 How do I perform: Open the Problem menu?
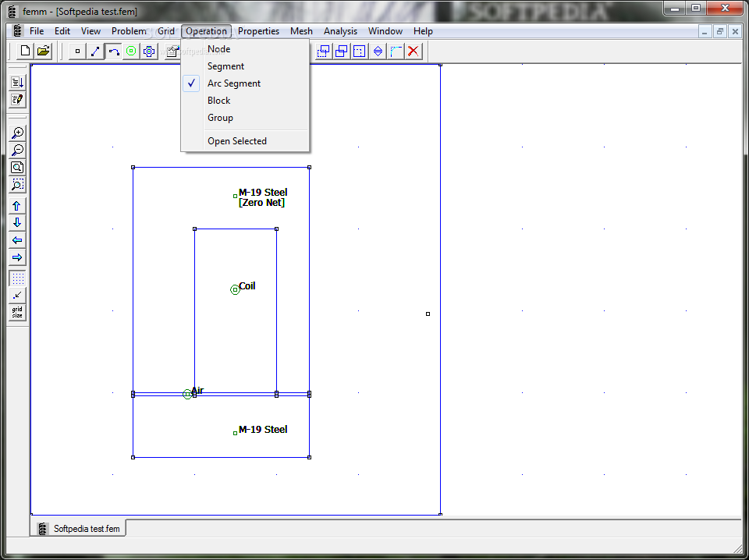(129, 31)
